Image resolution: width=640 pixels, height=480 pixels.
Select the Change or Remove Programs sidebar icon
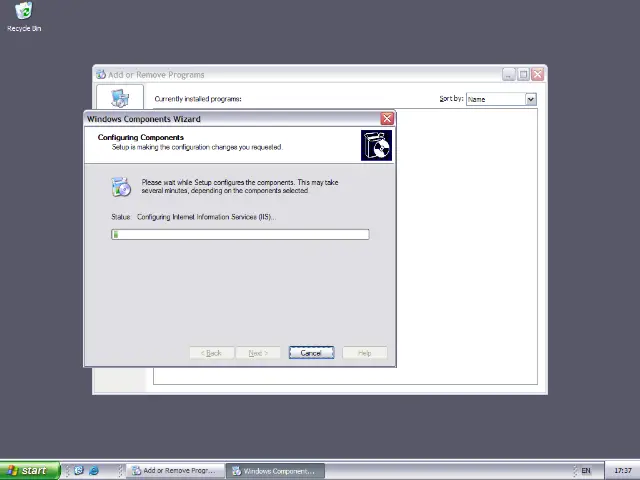(x=120, y=98)
